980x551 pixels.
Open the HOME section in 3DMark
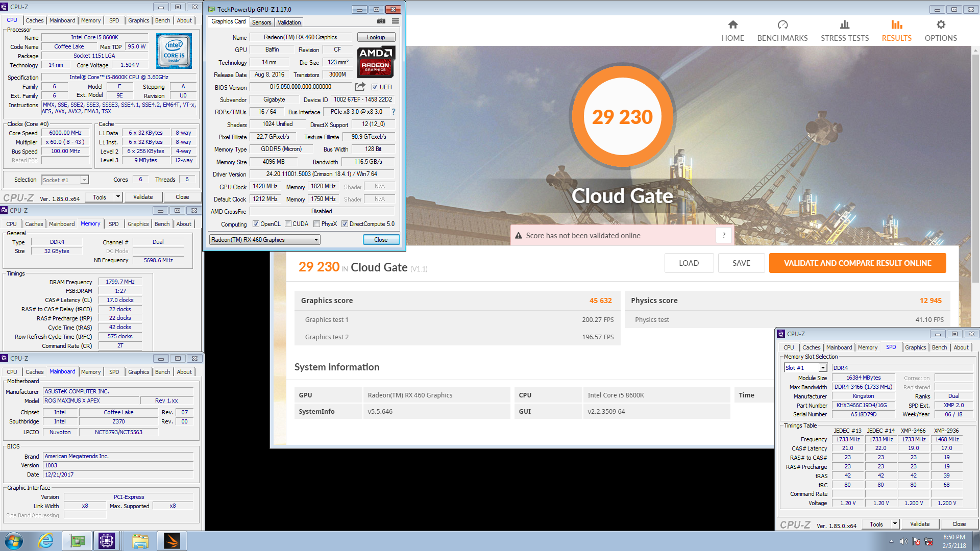[x=732, y=31]
